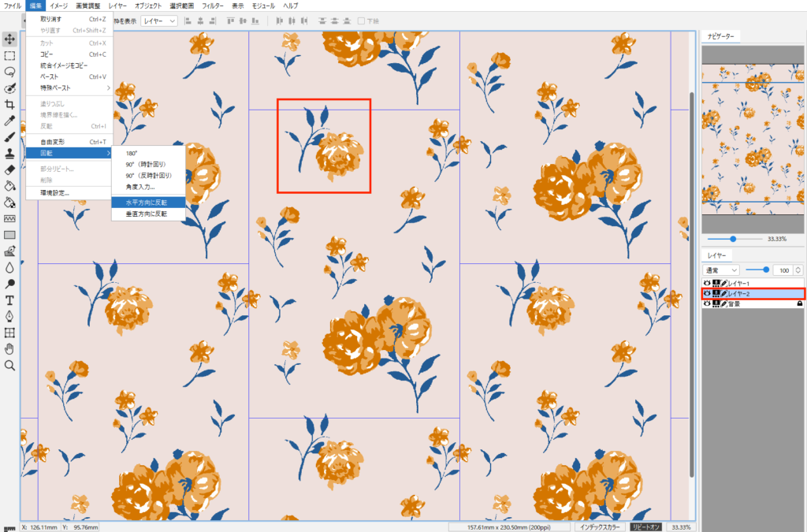This screenshot has height=532, width=807.
Task: Select the Eraser tool
Action: click(9, 169)
